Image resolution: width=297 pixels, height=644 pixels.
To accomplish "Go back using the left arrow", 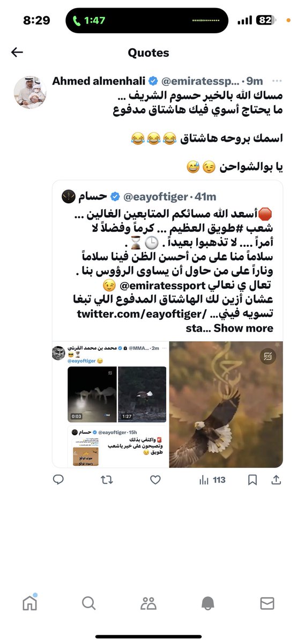I will click(17, 52).
